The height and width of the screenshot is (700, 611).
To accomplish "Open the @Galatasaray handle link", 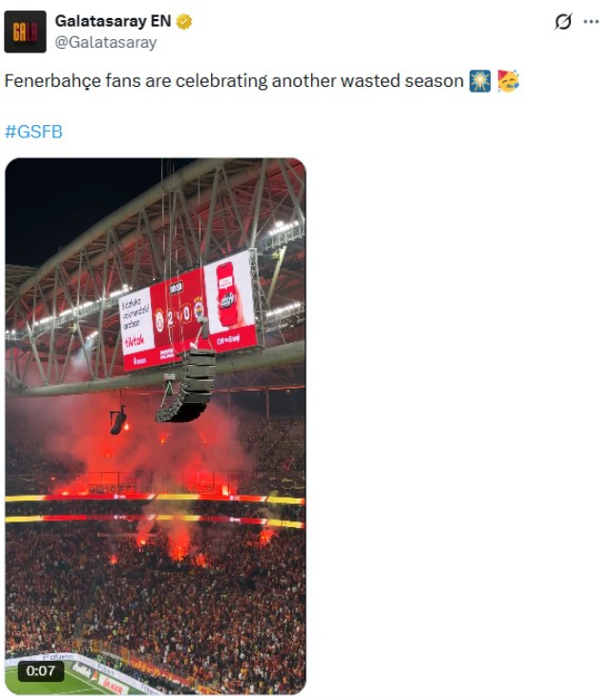I will [106, 43].
